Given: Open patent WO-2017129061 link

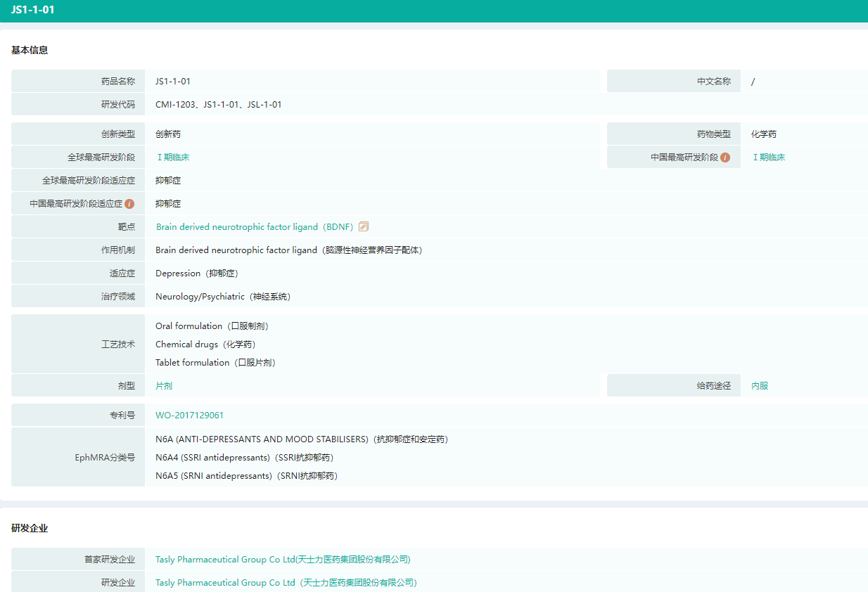Looking at the screenshot, I should (x=190, y=416).
